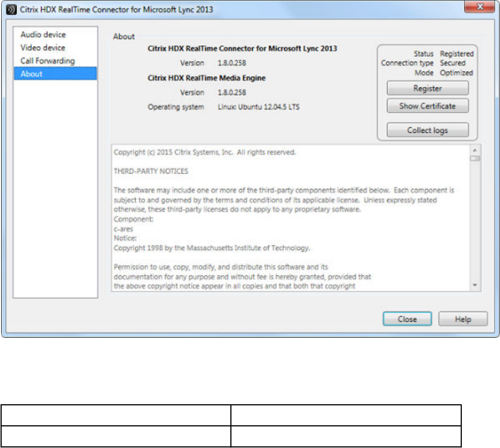The width and height of the screenshot is (500, 448).
Task: Close the dialog with the Close button
Action: click(407, 319)
